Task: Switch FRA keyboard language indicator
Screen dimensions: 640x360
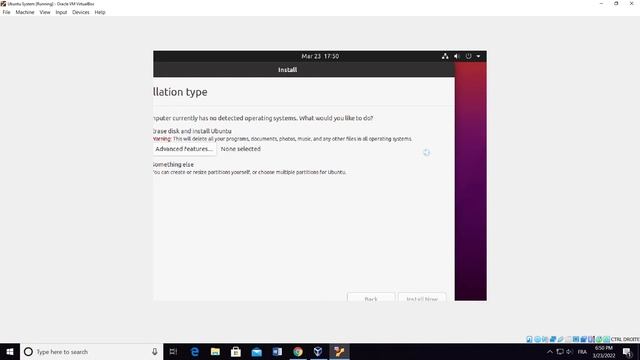Action: (582, 351)
